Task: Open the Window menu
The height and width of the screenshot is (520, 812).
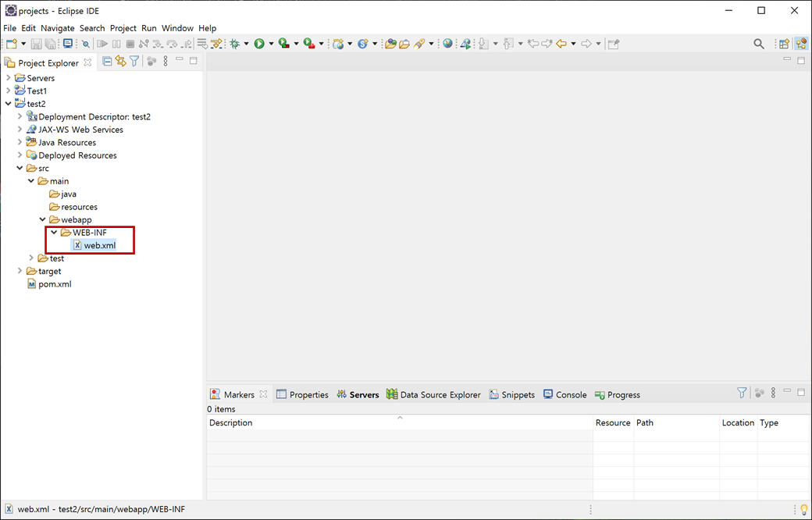Action: tap(178, 28)
